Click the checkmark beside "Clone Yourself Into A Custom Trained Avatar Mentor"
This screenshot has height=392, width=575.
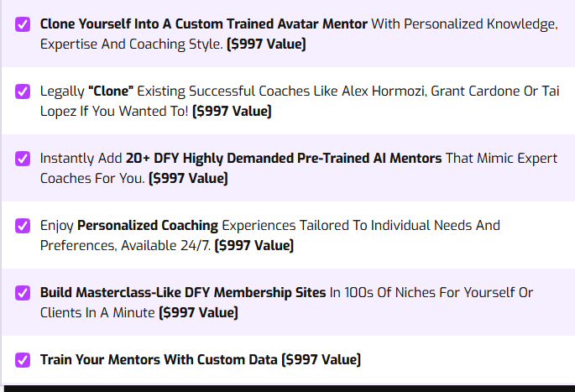23,24
